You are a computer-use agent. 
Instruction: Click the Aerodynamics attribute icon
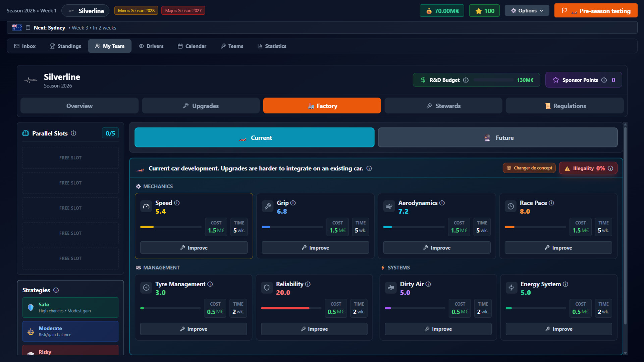(389, 206)
